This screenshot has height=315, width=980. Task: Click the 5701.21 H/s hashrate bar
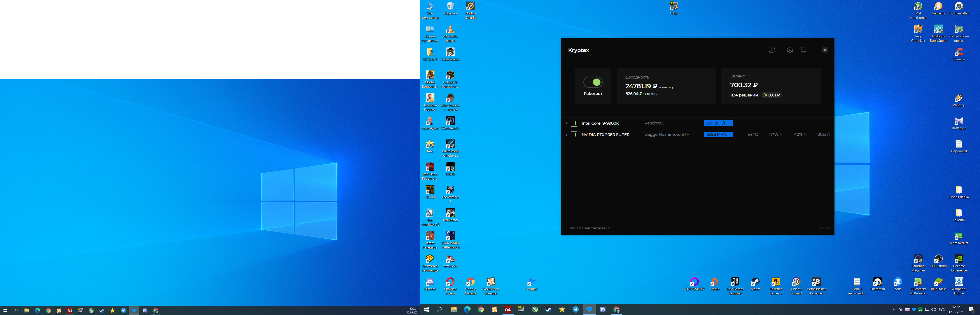click(718, 123)
